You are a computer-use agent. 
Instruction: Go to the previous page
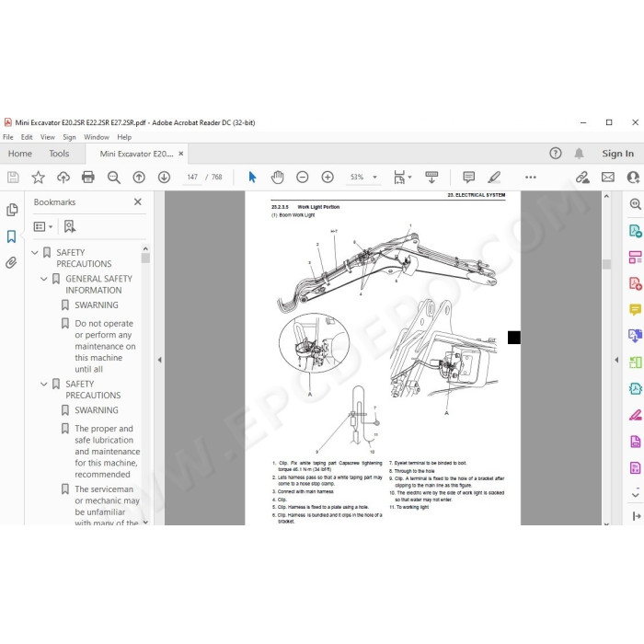tap(139, 177)
